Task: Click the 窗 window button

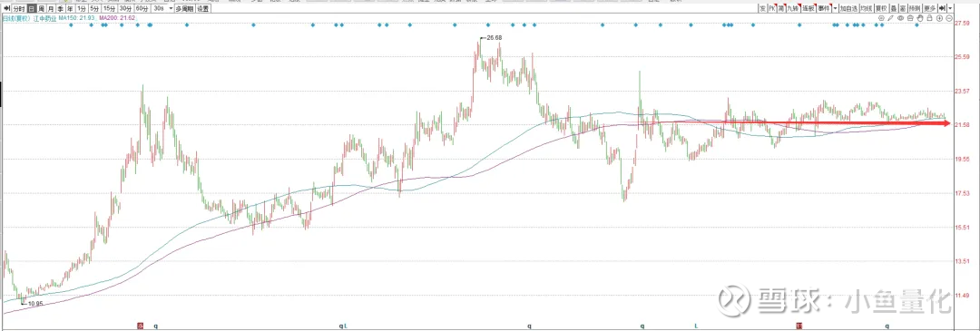Action: [x=903, y=9]
